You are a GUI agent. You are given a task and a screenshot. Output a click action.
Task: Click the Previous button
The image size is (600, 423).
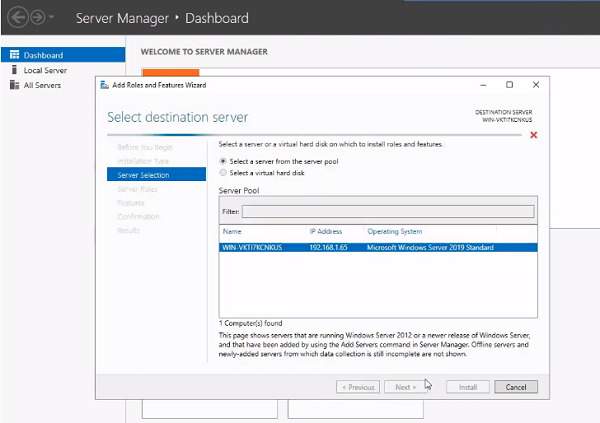pos(358,387)
